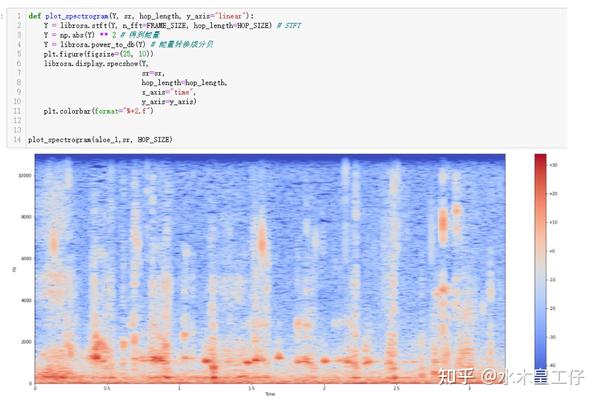Viewport: 600px width, 402px height.
Task: Click the 0.5 tick on the time axis
Action: pos(107,388)
